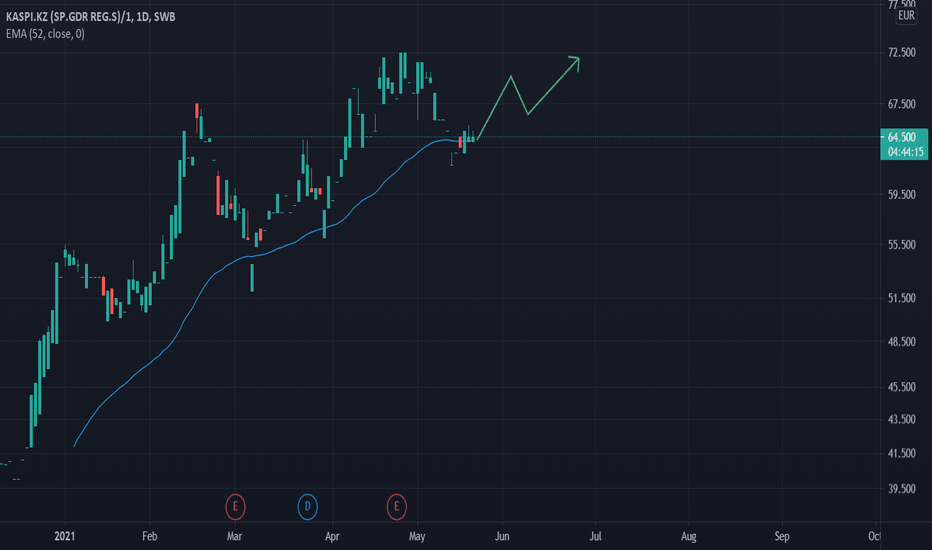This screenshot has width=932, height=550.
Task: Click the 67.500 price axis label
Action: (902, 104)
